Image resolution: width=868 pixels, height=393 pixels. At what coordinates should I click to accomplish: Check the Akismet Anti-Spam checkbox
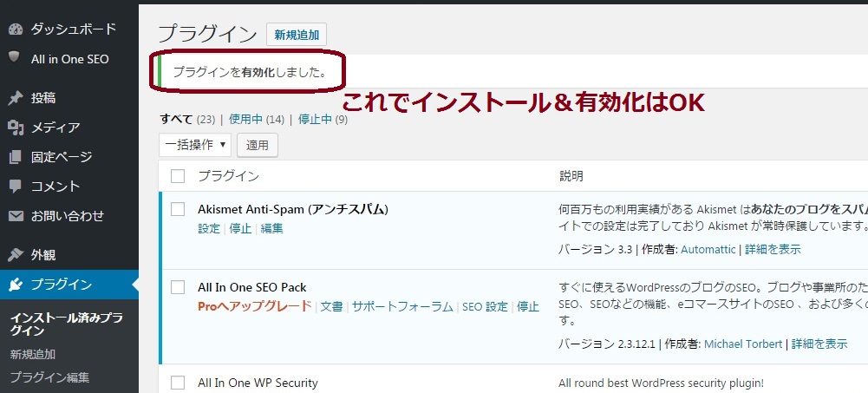178,209
